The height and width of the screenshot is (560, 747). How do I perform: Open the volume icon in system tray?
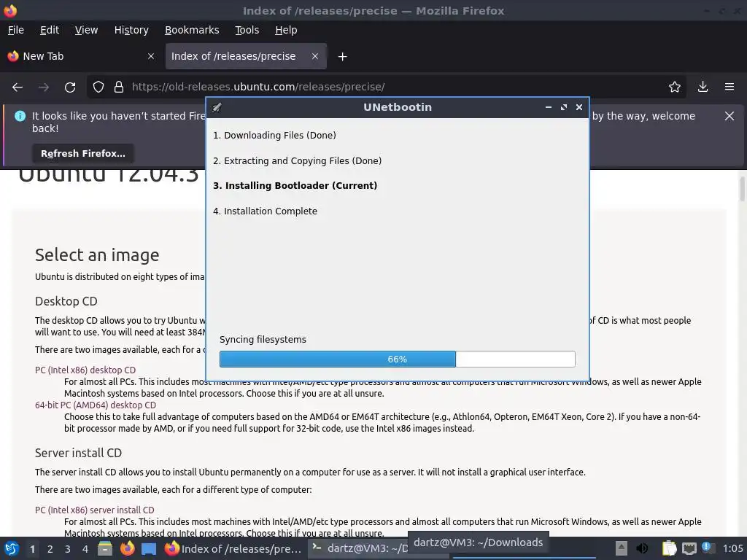pos(642,548)
